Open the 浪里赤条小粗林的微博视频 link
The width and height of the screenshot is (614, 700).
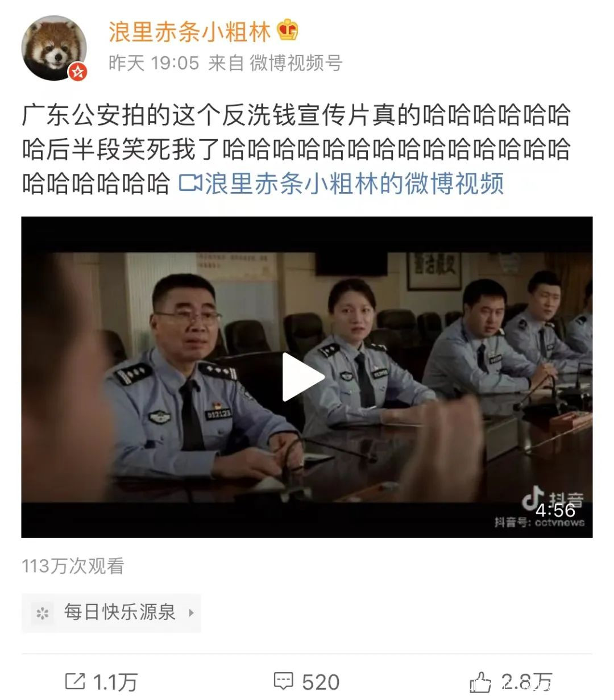point(354,184)
